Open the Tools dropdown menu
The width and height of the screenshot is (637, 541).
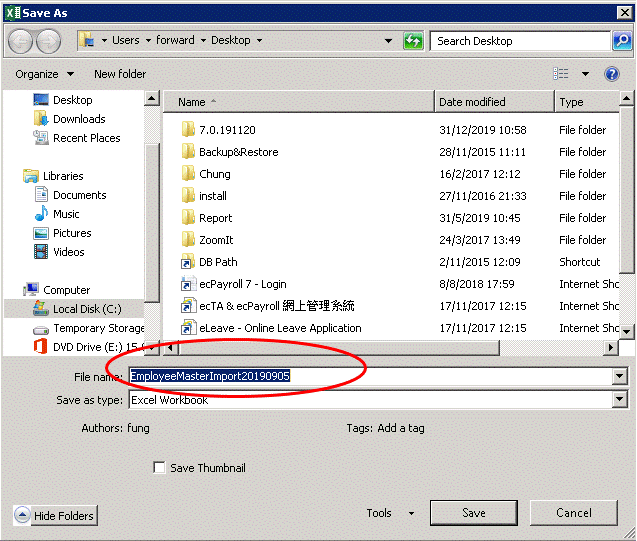click(390, 513)
